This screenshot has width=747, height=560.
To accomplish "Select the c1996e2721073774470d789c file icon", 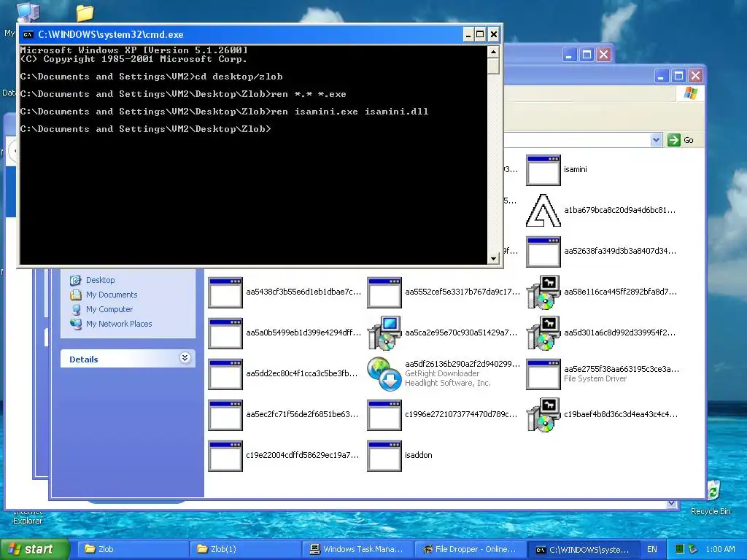I will click(384, 415).
